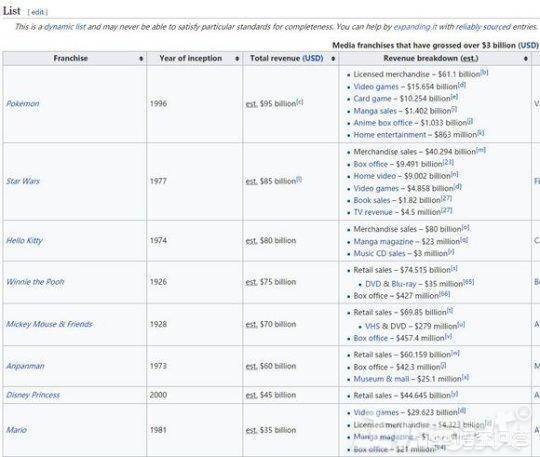This screenshot has width=540, height=457.
Task: Open the reliably sourced link
Action: [484, 27]
